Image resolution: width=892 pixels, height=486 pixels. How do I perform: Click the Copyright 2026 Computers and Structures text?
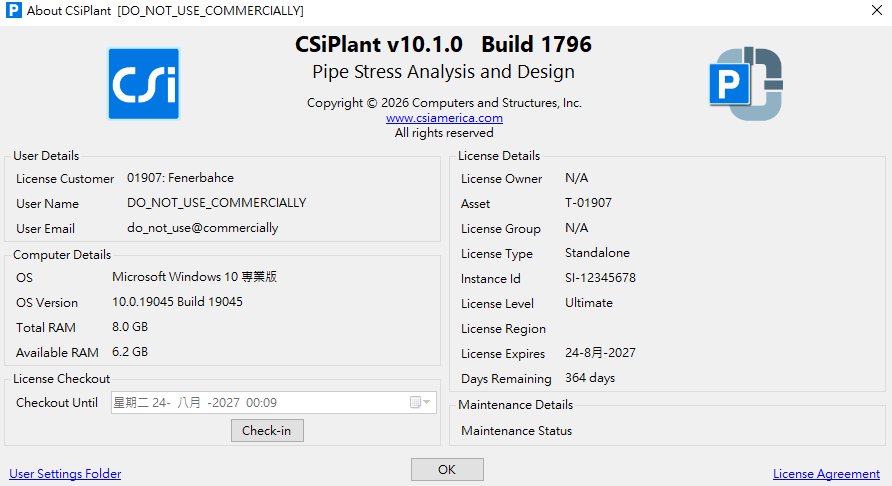coord(444,102)
